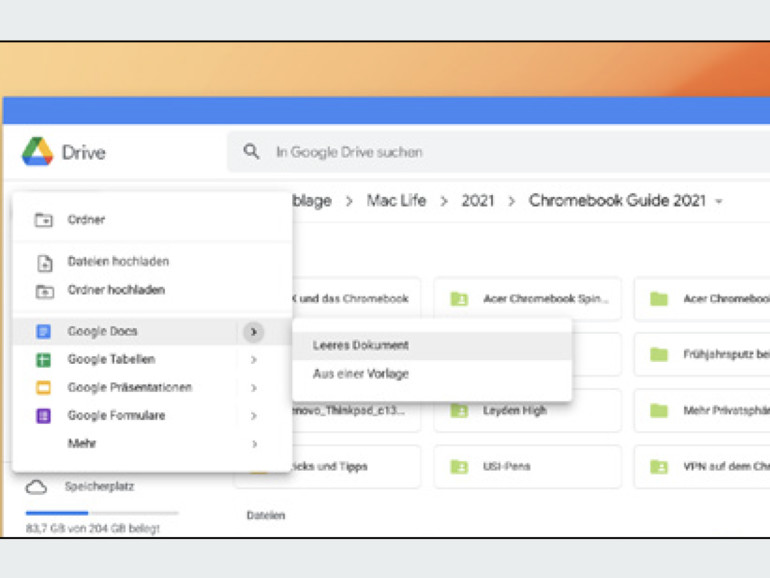Choose Dateien hochladen
Viewport: 770px width, 578px height.
tap(152, 262)
